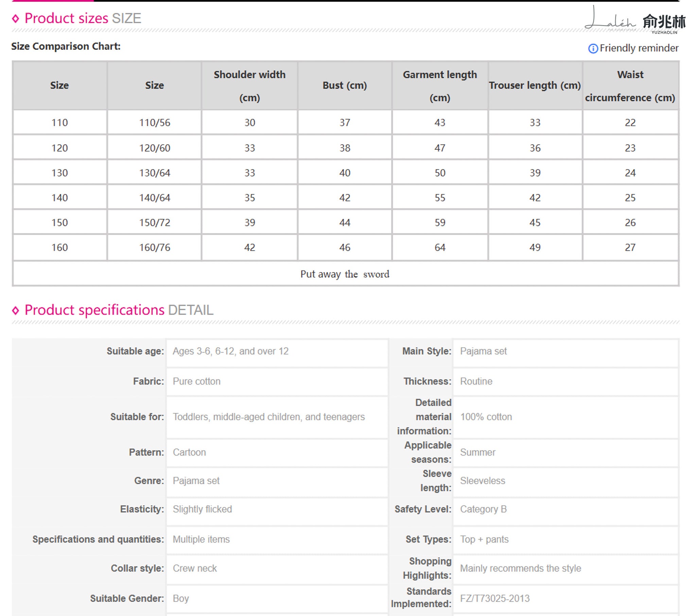Select the 130/64 size cell
Screen dimensions: 696x616
[155, 173]
